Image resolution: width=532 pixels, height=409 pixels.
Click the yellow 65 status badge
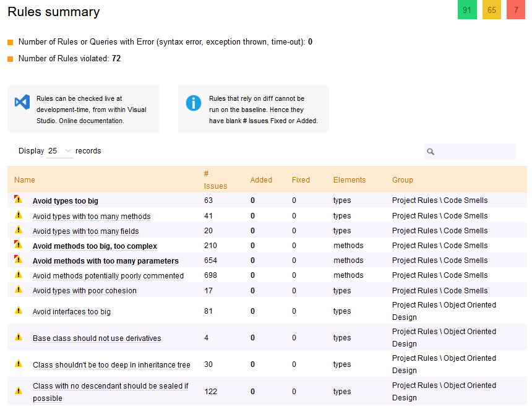pos(492,10)
